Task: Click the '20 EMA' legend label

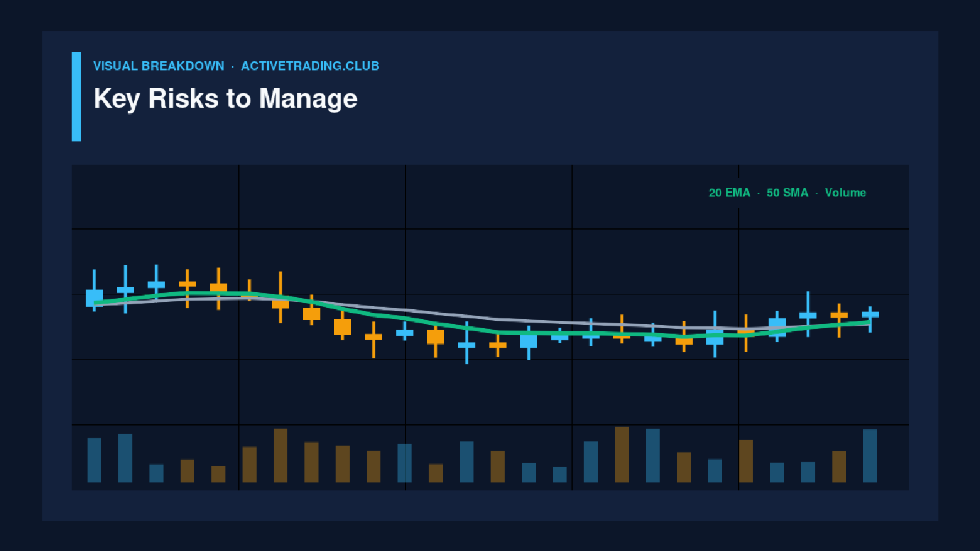Action: click(729, 193)
